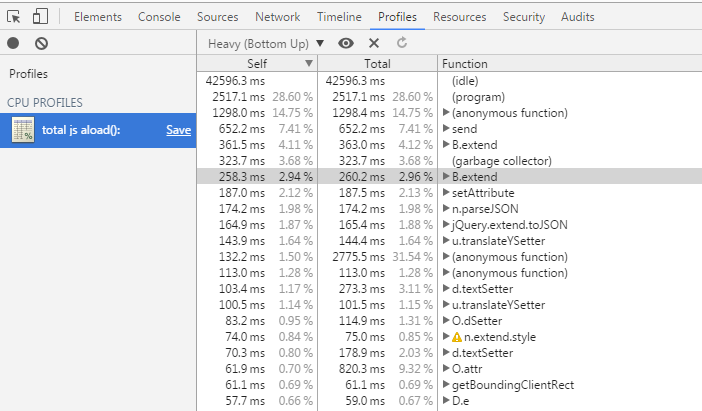702x411 pixels.
Task: Expand the O.attr row
Action: pyautogui.click(x=446, y=368)
